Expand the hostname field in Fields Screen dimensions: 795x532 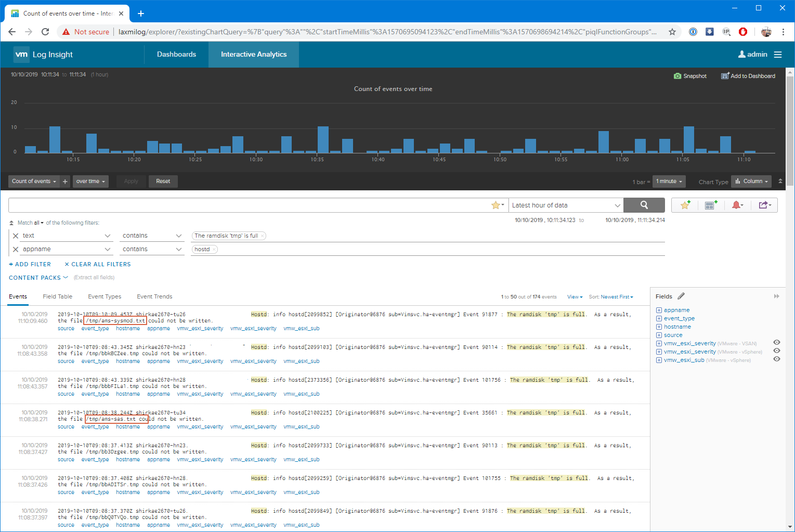point(659,327)
